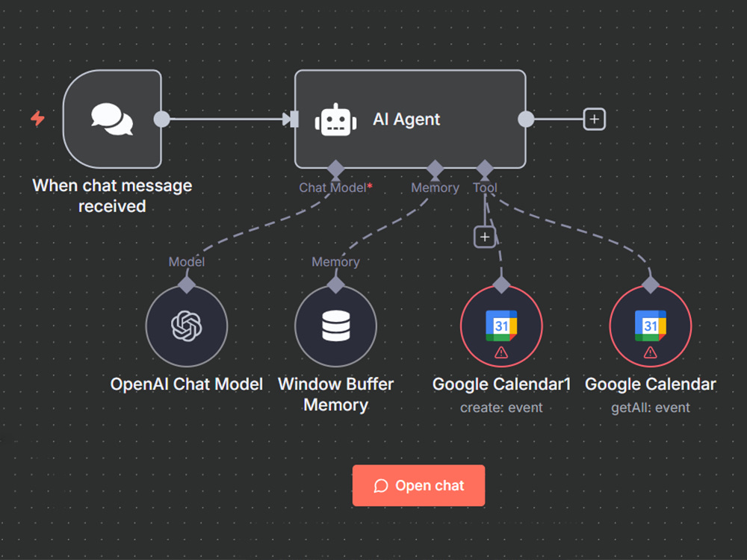The image size is (747, 560).
Task: Select the Google Calendar1 create event node
Action: (x=501, y=326)
